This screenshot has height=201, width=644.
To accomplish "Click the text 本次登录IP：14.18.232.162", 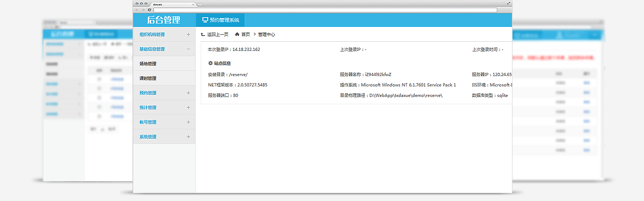I will (234, 49).
